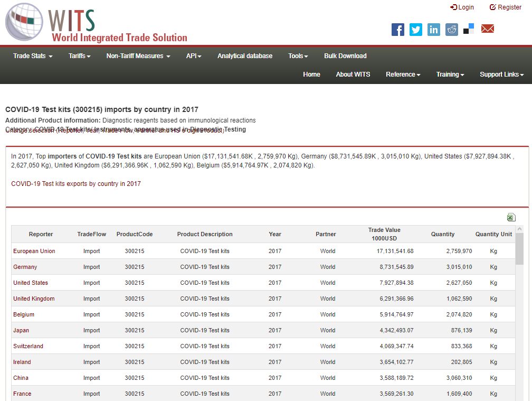532x401 pixels.
Task: Click the Delicious bookmark icon
Action: [469, 29]
